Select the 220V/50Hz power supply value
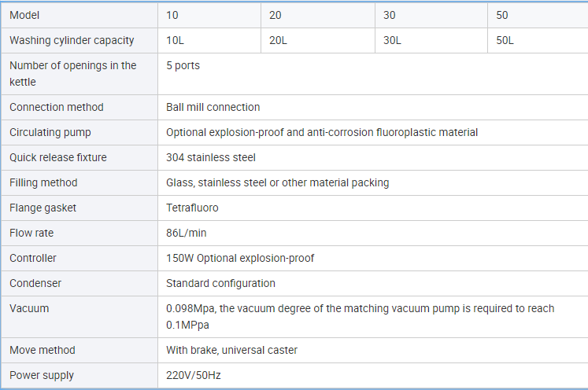This screenshot has width=588, height=390. 194,375
